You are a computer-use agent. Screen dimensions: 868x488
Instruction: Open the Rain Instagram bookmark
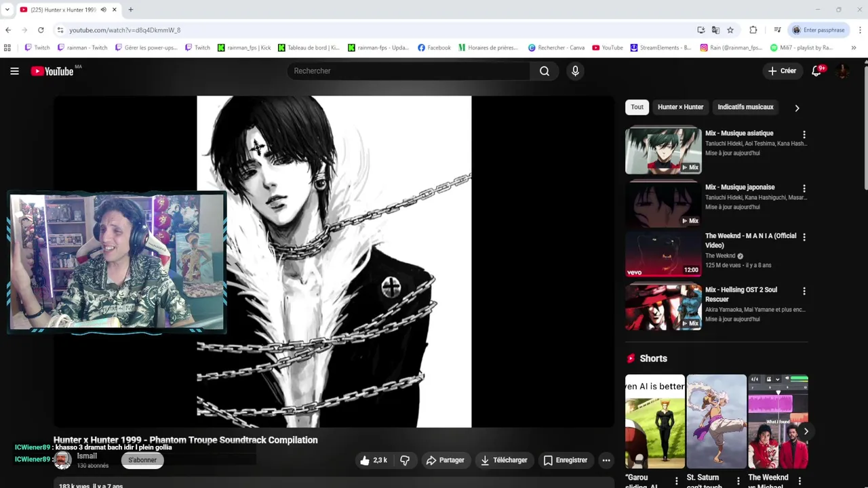click(x=732, y=47)
